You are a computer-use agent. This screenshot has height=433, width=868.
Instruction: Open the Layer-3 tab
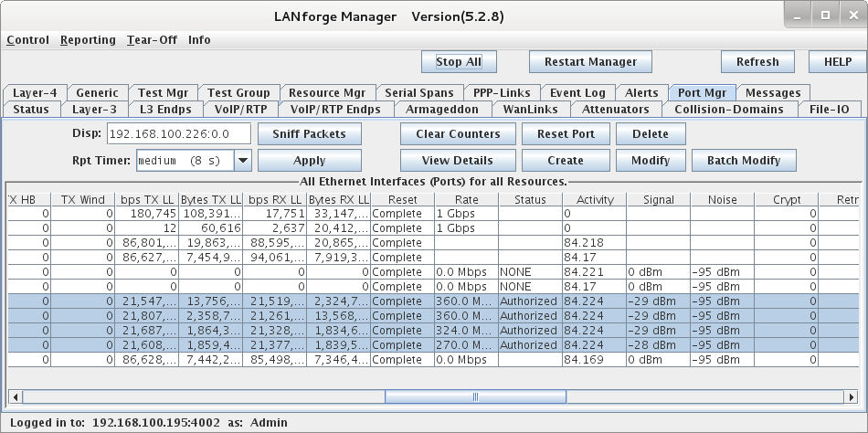pyautogui.click(x=95, y=109)
